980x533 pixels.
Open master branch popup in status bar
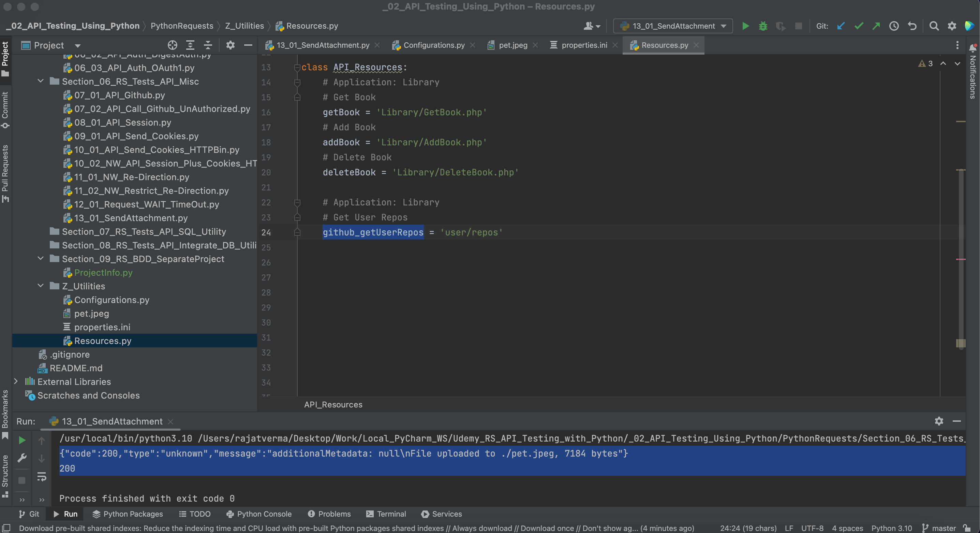pyautogui.click(x=939, y=528)
